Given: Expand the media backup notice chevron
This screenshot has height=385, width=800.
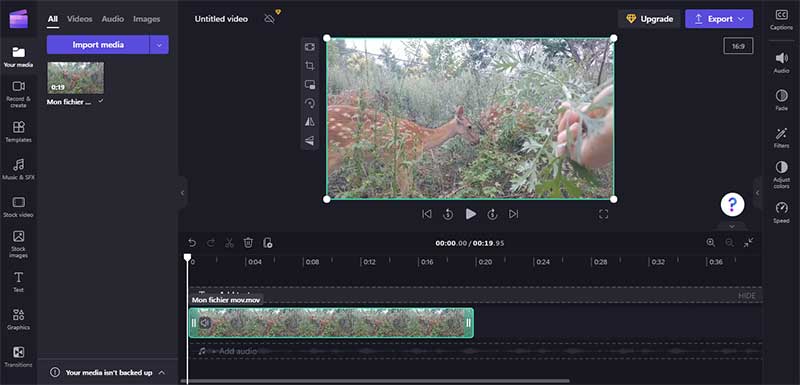Looking at the screenshot, I should pos(162,372).
